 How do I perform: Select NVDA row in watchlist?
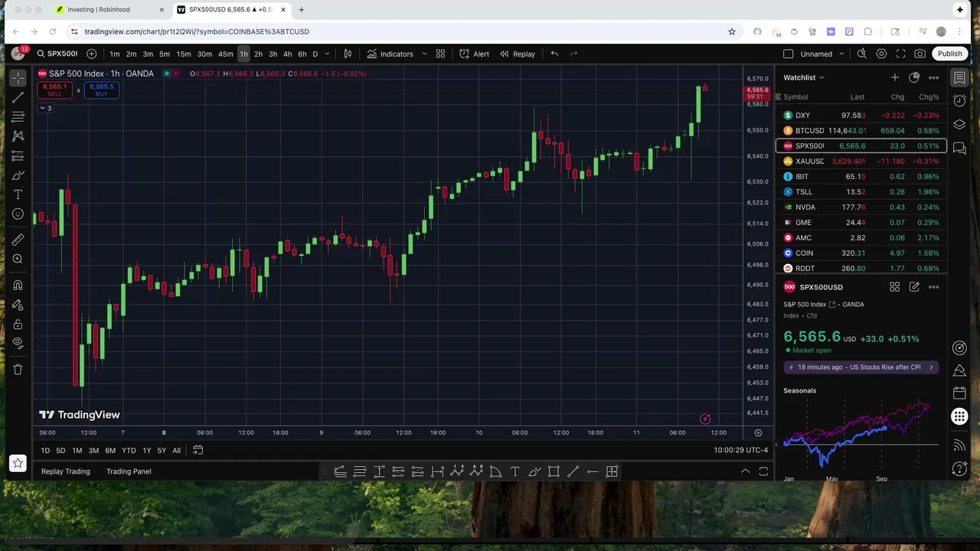[861, 207]
